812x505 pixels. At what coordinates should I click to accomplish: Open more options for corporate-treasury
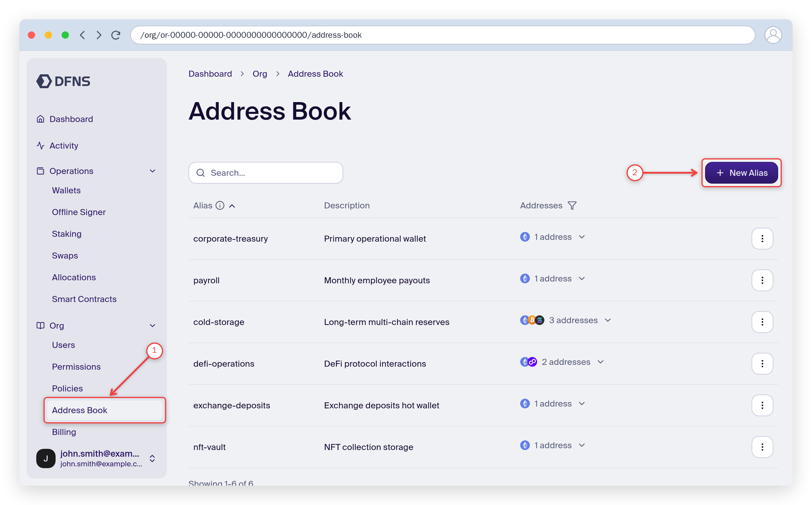[762, 239]
